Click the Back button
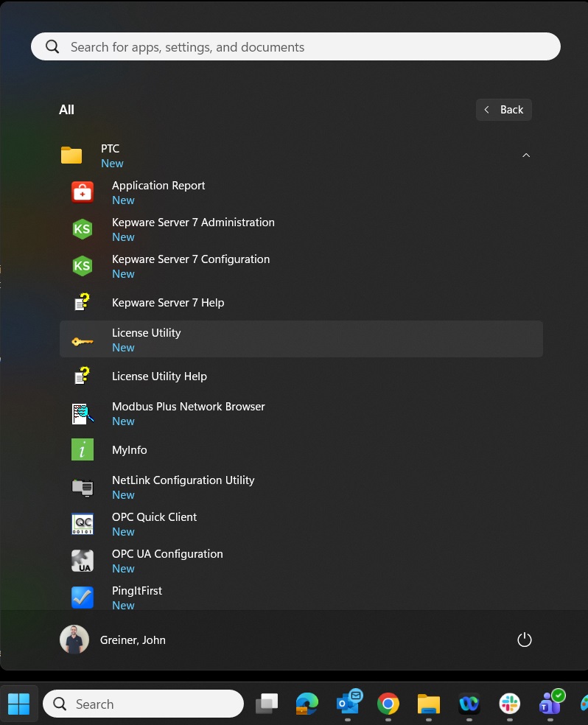 504,110
